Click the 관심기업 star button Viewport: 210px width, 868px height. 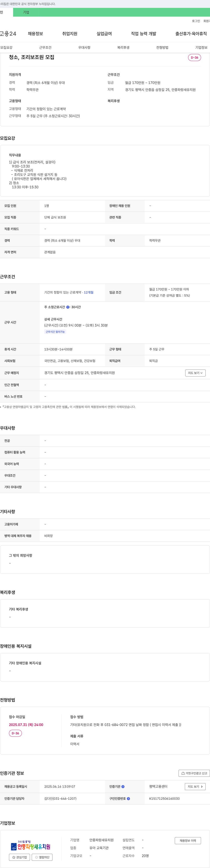tap(19, 857)
